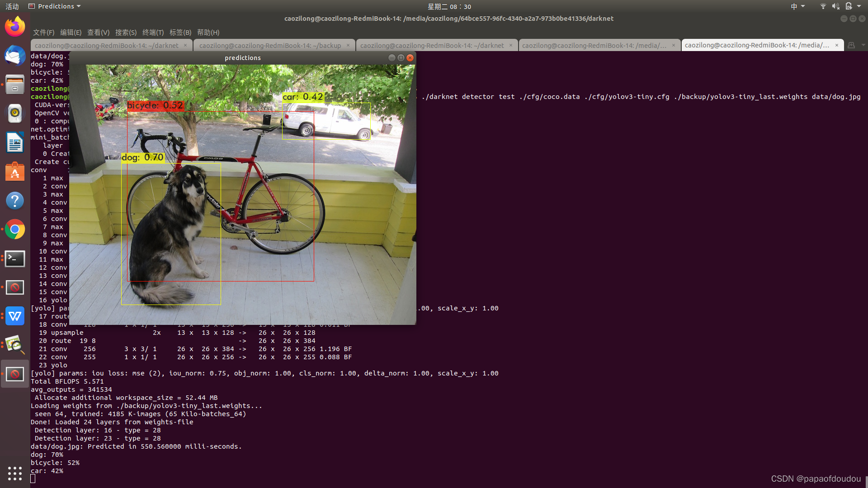Maximize the predictions image window
The height and width of the screenshot is (488, 868).
(x=401, y=58)
